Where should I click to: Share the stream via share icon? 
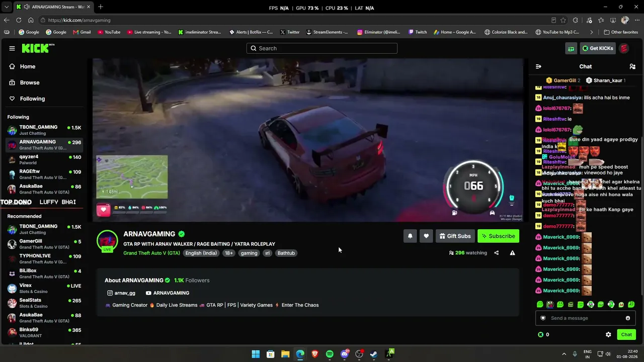(x=496, y=253)
